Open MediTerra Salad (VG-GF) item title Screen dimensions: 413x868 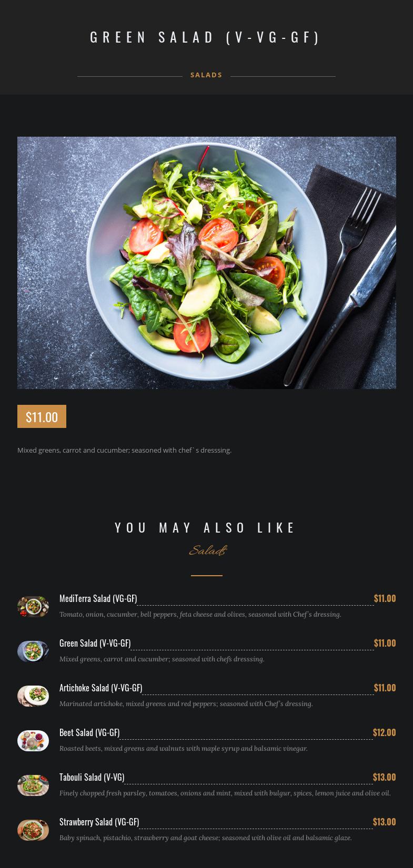(x=98, y=598)
